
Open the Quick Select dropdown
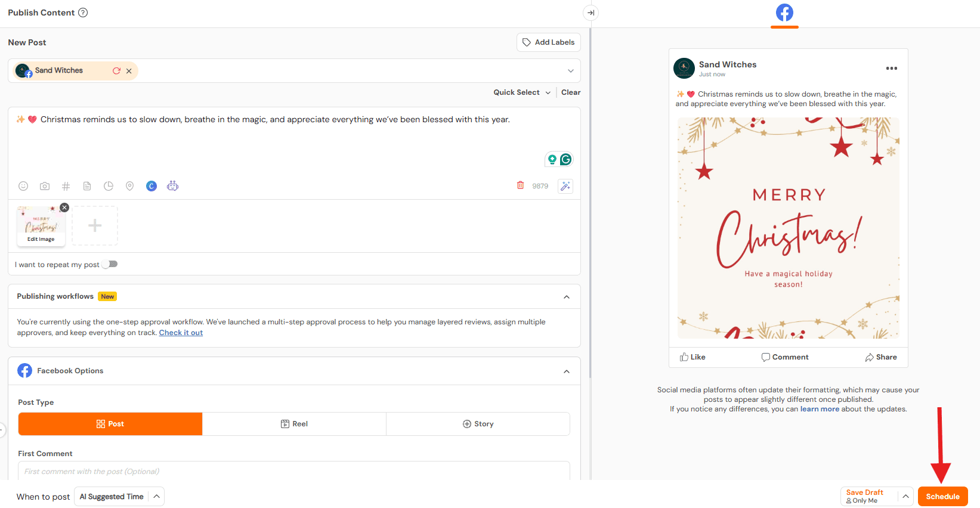click(x=522, y=92)
